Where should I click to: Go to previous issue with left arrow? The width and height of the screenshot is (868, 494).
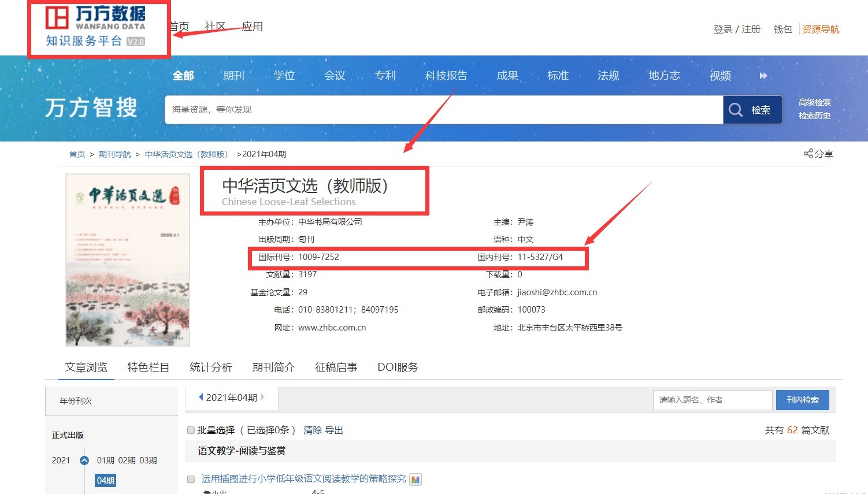[x=201, y=398]
